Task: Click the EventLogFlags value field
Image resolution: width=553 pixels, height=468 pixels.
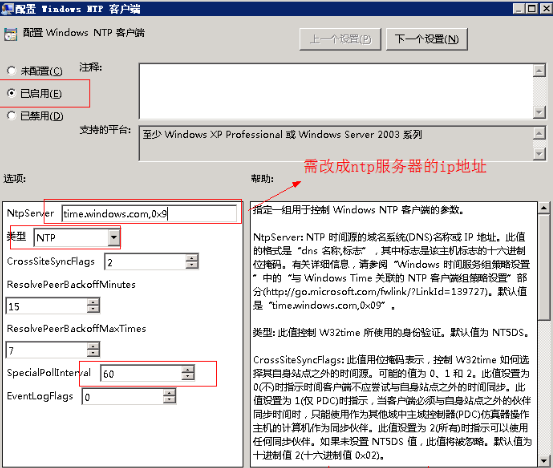Action: click(123, 397)
